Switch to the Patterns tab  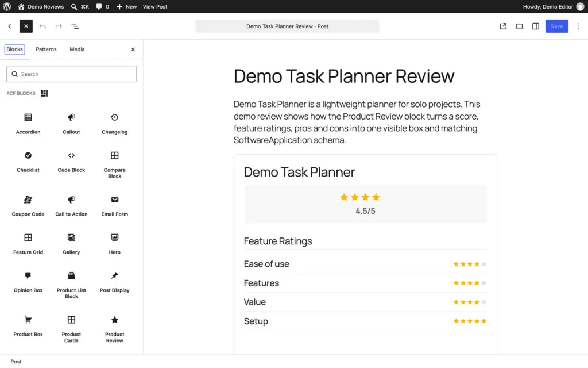point(46,49)
